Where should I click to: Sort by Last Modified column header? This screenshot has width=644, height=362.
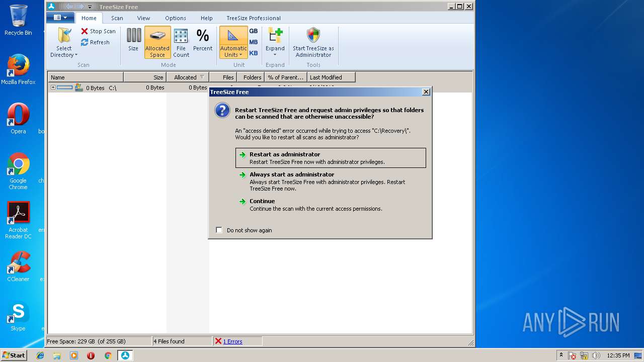pyautogui.click(x=331, y=77)
